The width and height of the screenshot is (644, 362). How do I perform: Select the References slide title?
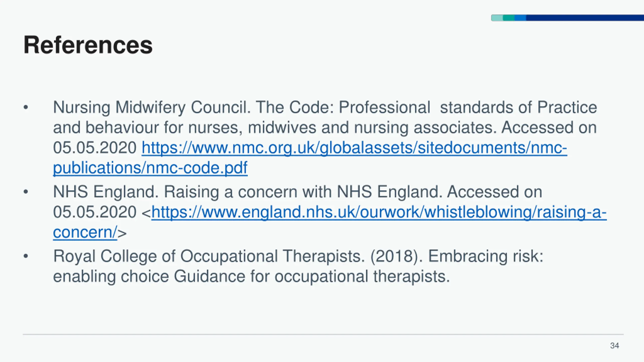(88, 45)
